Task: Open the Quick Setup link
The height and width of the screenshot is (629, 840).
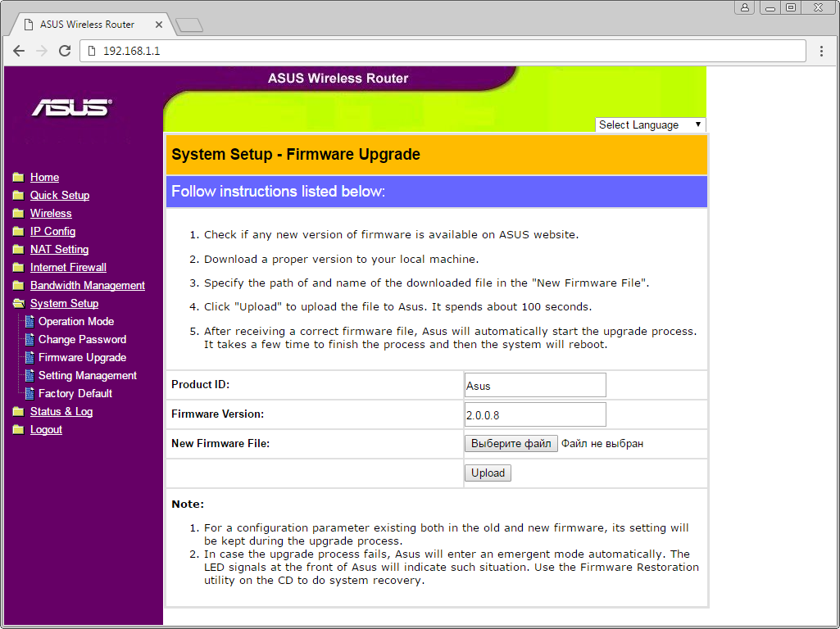Action: coord(60,196)
